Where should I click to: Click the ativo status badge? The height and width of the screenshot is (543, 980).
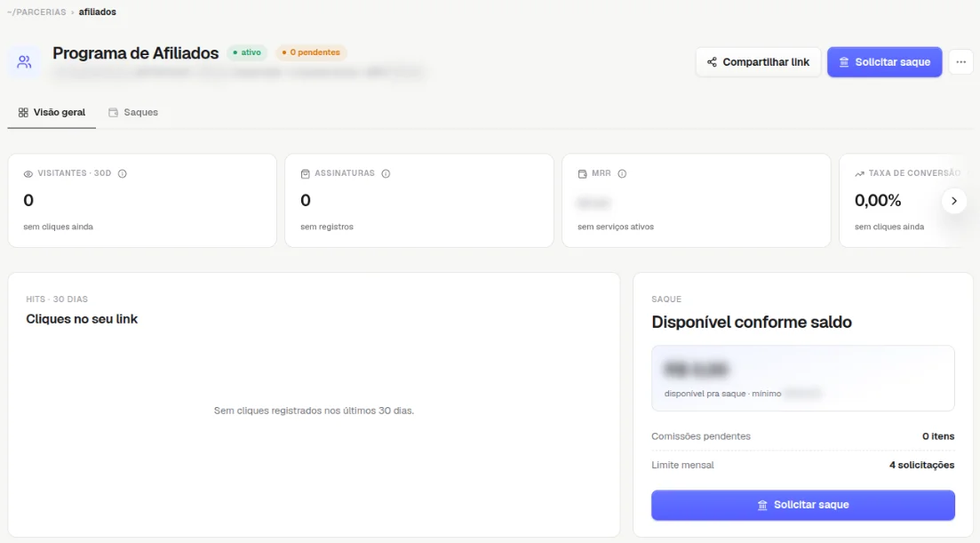247,52
